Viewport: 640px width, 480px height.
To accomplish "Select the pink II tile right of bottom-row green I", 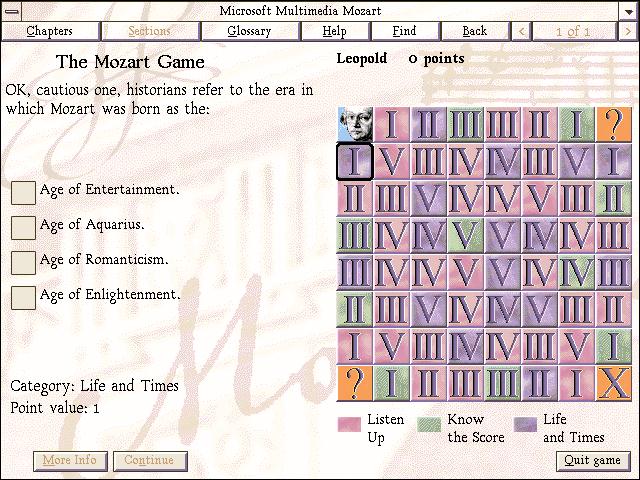I will pos(429,383).
